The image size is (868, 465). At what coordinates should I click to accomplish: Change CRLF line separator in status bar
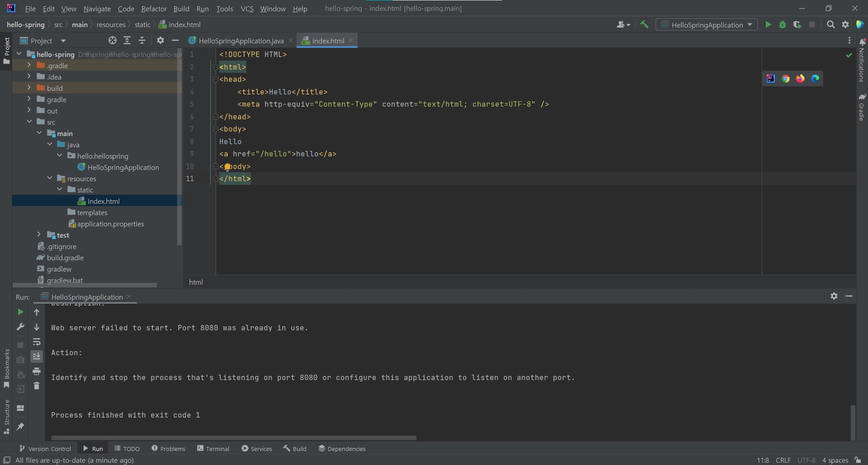click(783, 460)
